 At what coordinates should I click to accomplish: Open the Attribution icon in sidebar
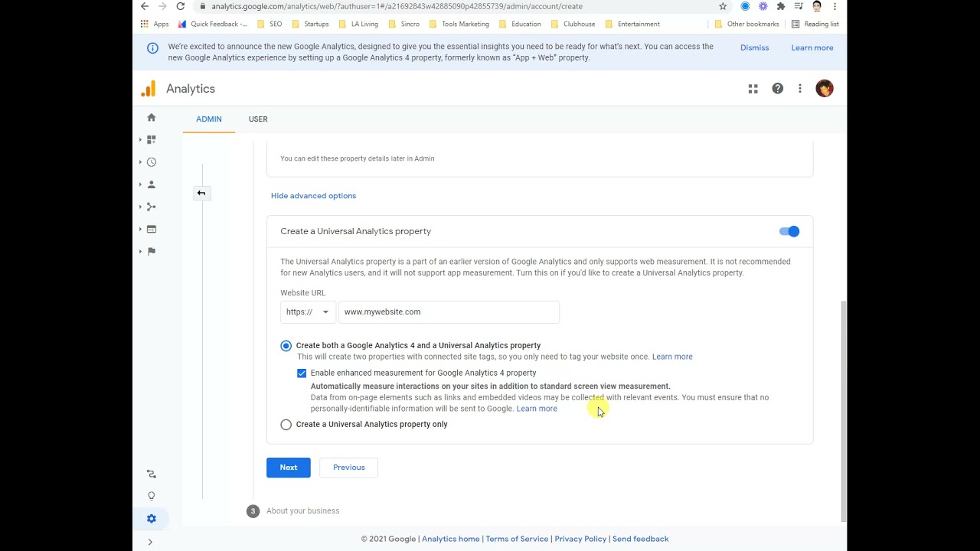pyautogui.click(x=151, y=474)
